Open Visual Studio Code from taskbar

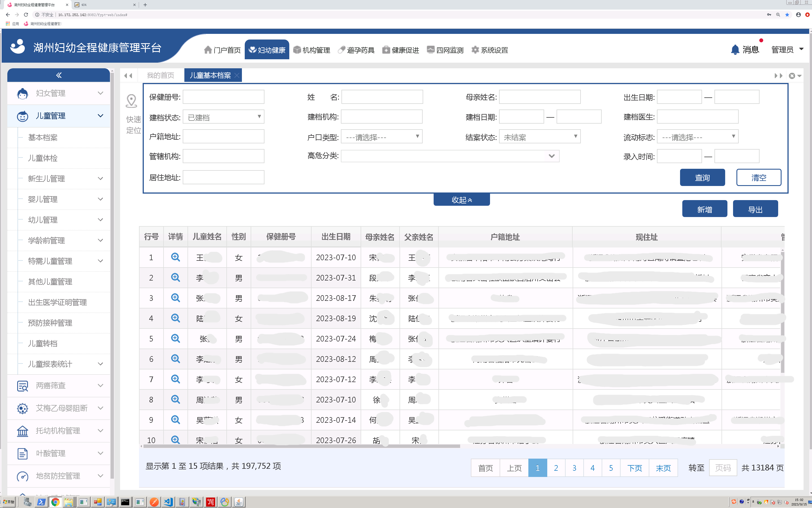tap(168, 502)
